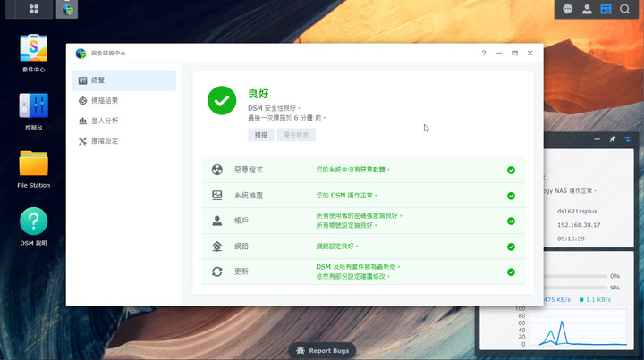
Task: Click the 系統檢查 system check row icon
Action: point(216,195)
